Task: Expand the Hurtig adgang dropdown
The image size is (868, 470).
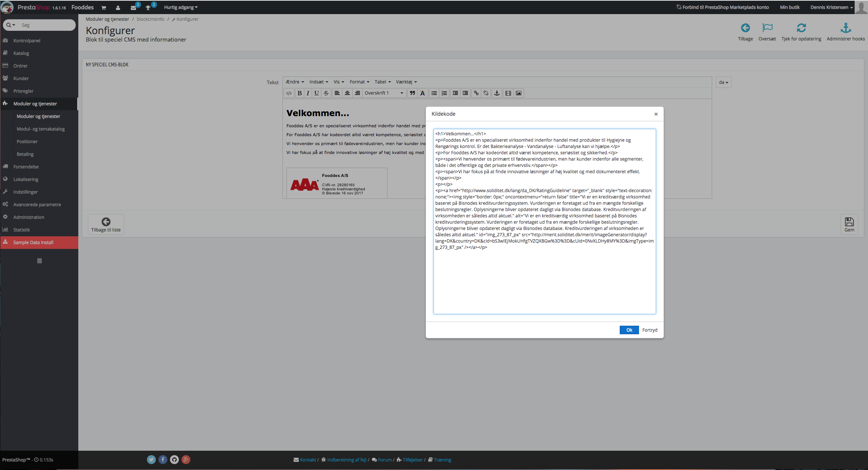Action: tap(181, 7)
